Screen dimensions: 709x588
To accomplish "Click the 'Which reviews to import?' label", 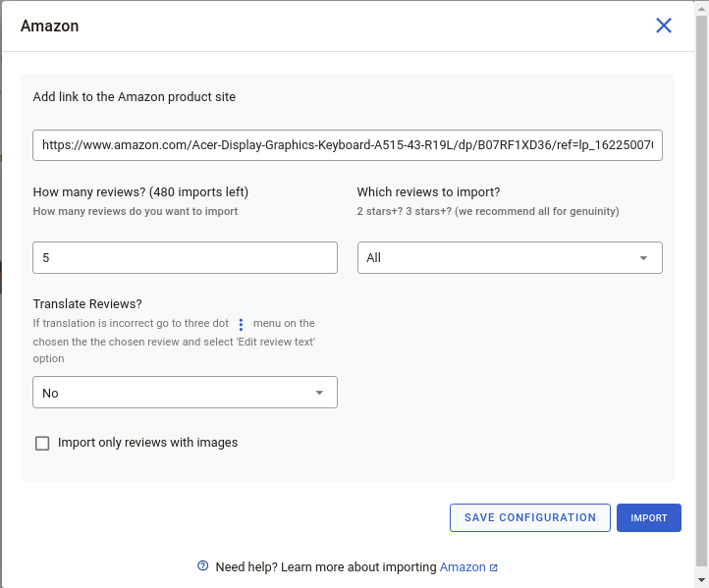I will pos(428,192).
